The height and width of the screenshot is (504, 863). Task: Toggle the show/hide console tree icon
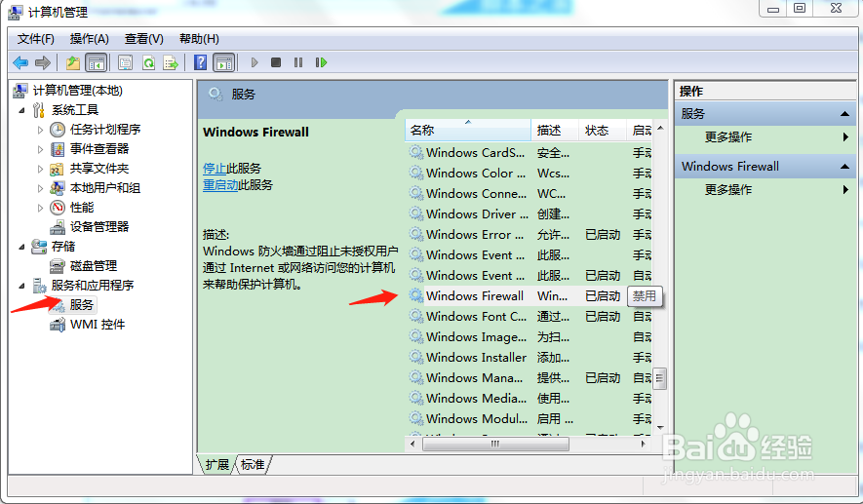97,62
